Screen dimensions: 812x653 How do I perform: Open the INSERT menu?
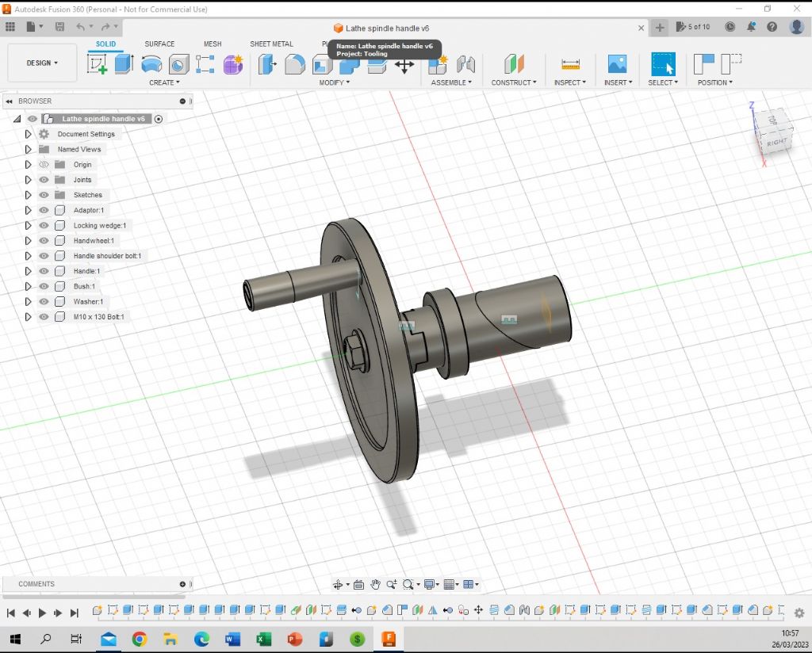[x=618, y=82]
